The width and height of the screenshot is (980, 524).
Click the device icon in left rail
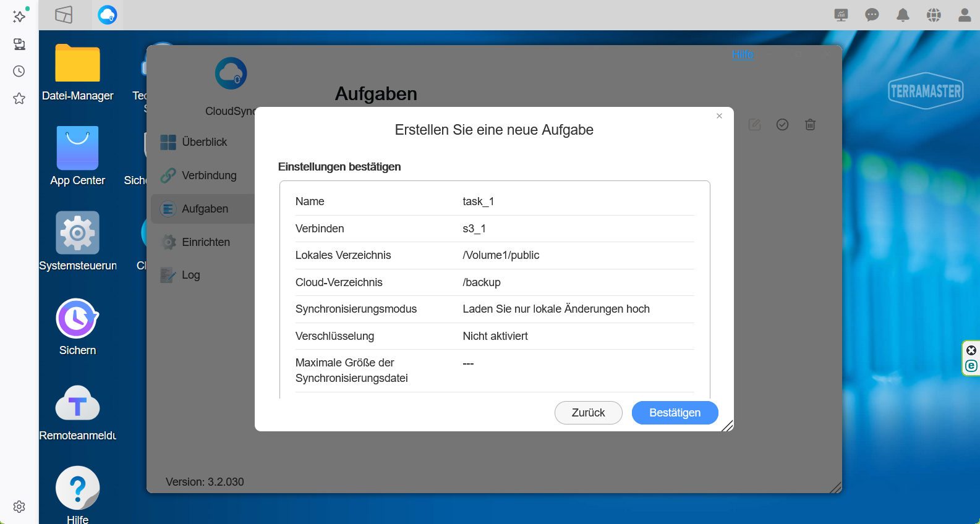(19, 44)
